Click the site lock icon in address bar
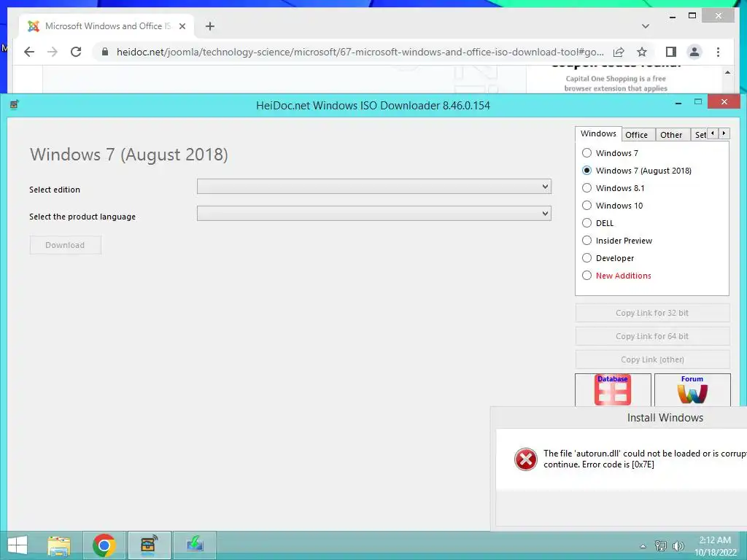This screenshot has height=560, width=747. (x=105, y=52)
